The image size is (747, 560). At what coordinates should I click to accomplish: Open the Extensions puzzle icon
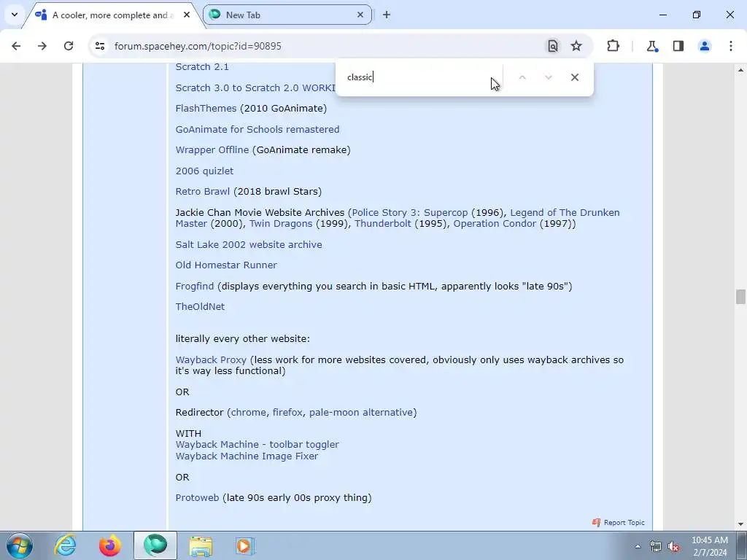tap(613, 46)
